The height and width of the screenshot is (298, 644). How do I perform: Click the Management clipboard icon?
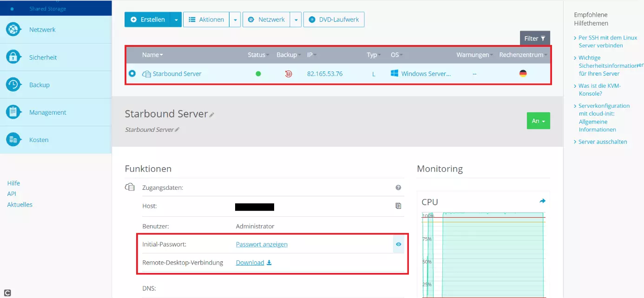[x=13, y=112]
